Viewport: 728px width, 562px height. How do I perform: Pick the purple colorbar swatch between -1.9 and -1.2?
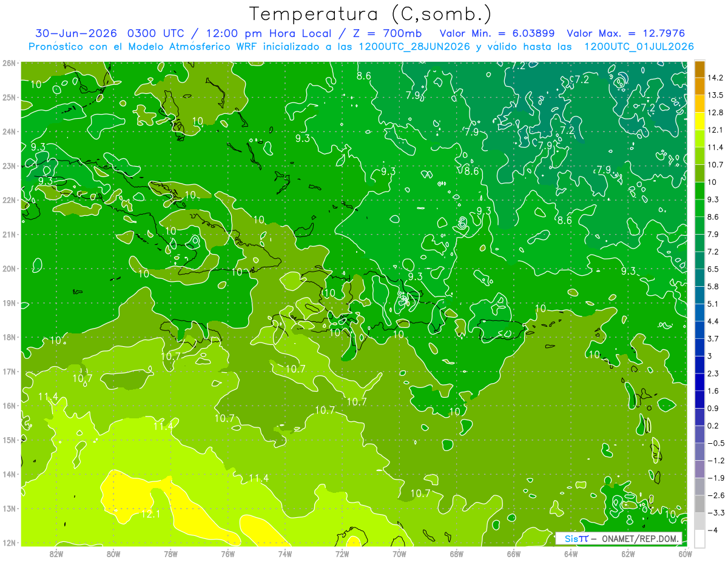(x=699, y=469)
